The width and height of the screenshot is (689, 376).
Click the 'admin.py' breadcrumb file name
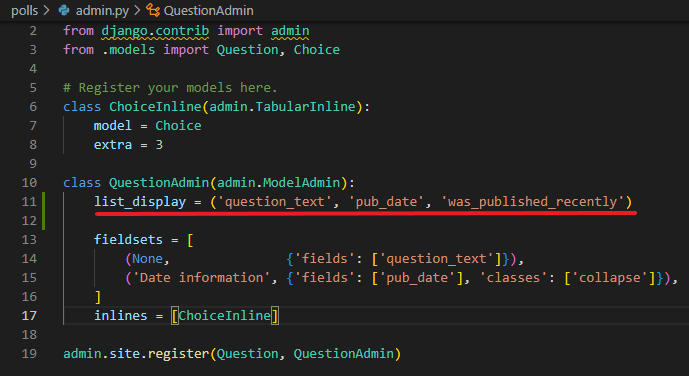click(102, 10)
